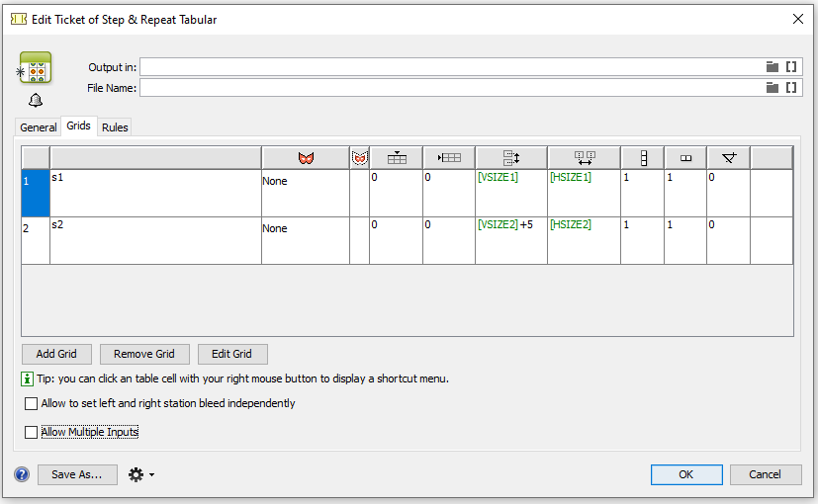Insert variable bracket icon for File Name
Image resolution: width=818 pixels, height=504 pixels.
coord(791,88)
